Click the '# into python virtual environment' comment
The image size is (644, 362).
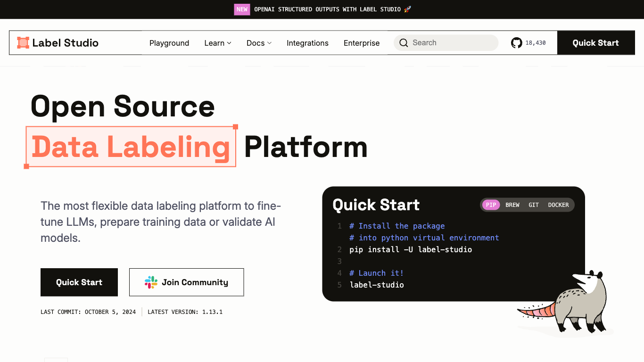pyautogui.click(x=424, y=238)
